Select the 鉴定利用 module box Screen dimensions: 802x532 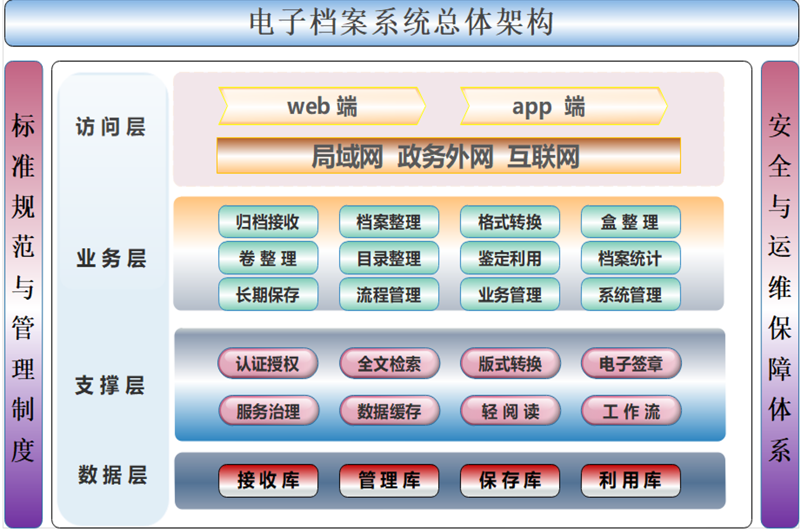tap(510, 258)
